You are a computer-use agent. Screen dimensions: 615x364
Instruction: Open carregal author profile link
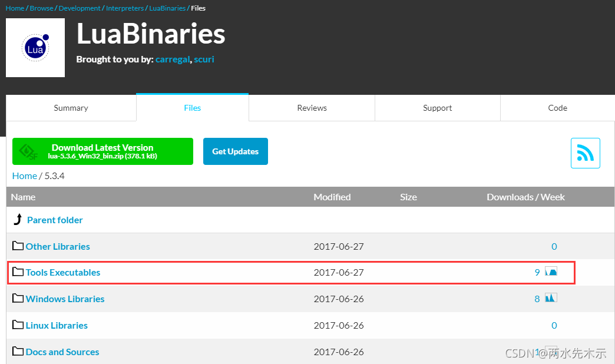coord(173,59)
